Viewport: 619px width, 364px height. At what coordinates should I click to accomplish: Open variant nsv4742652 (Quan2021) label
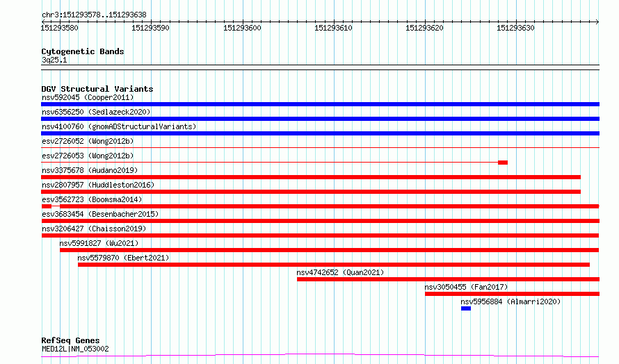pos(340,272)
